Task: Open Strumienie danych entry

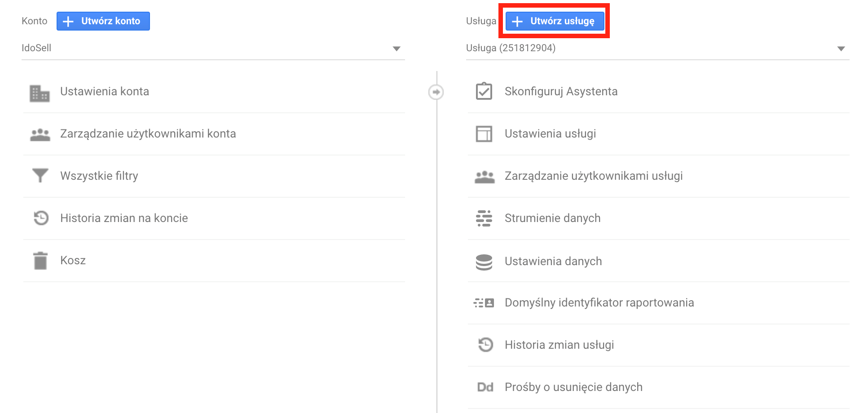Action: coord(552,218)
